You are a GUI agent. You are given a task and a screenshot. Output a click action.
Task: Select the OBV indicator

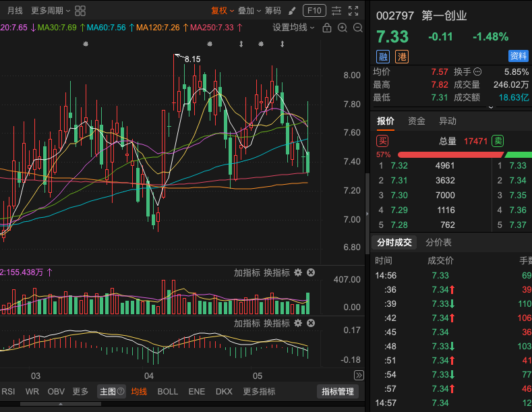(x=56, y=392)
